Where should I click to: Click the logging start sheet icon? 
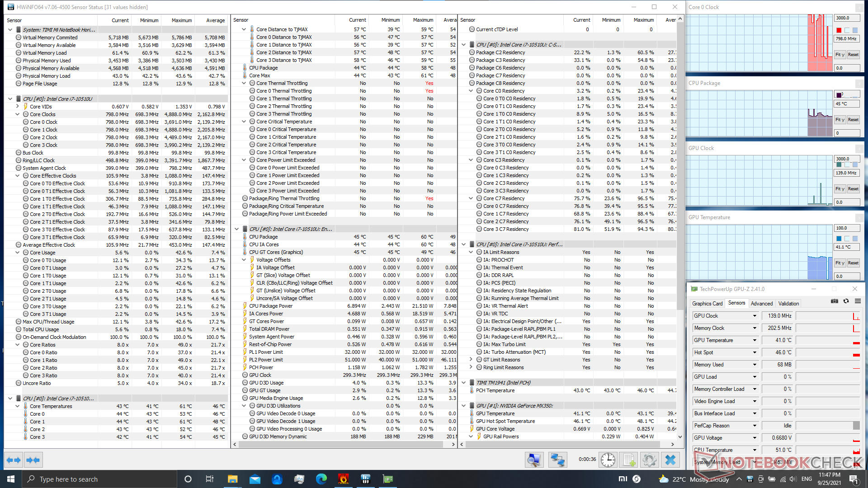coord(628,460)
